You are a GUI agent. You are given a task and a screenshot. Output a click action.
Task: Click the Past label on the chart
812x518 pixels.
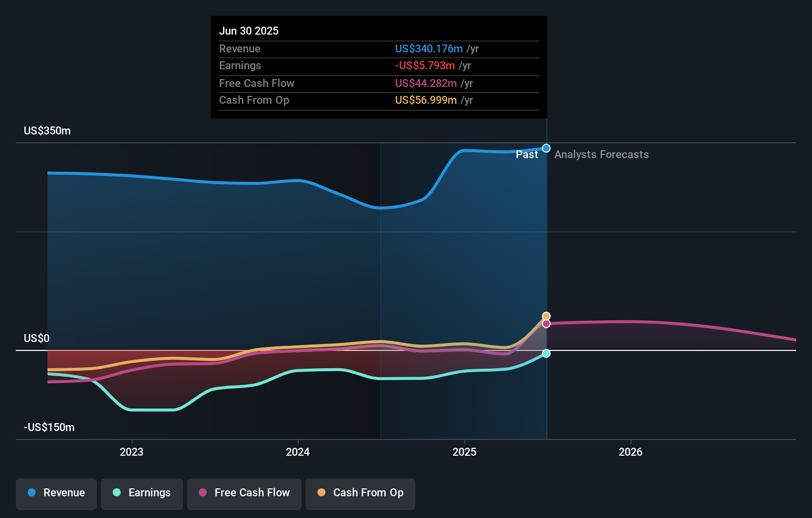pyautogui.click(x=527, y=154)
